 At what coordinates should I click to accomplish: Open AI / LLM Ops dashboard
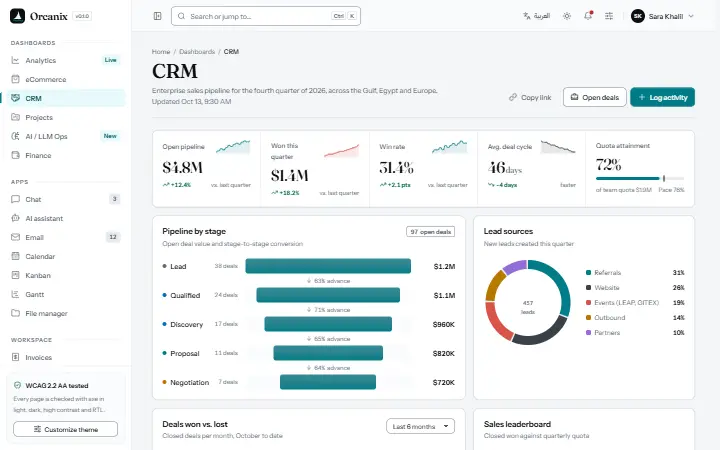(x=65, y=136)
